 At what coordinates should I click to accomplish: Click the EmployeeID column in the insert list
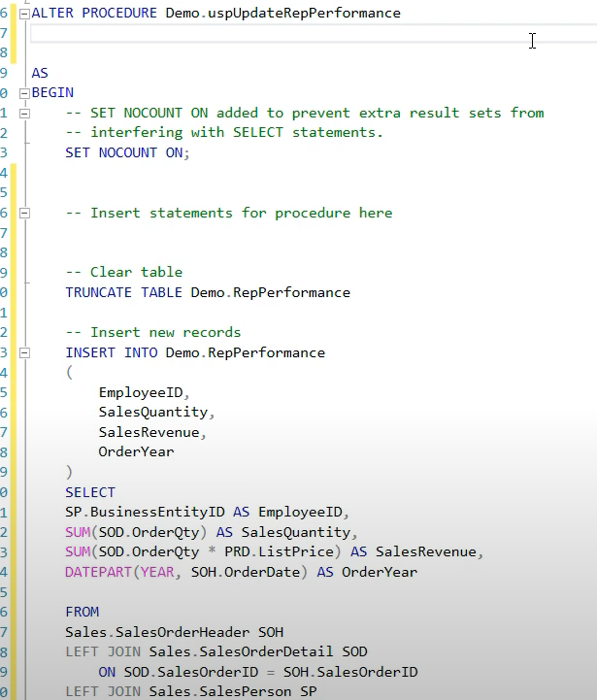141,392
